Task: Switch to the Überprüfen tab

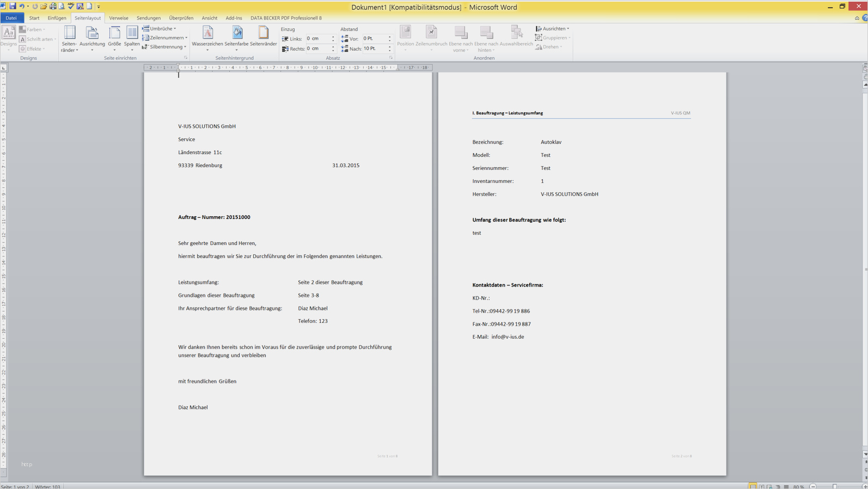Action: coord(181,18)
